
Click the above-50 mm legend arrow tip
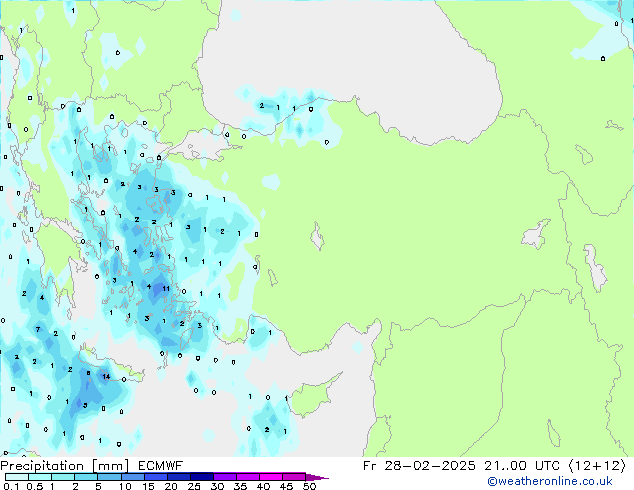click(317, 477)
